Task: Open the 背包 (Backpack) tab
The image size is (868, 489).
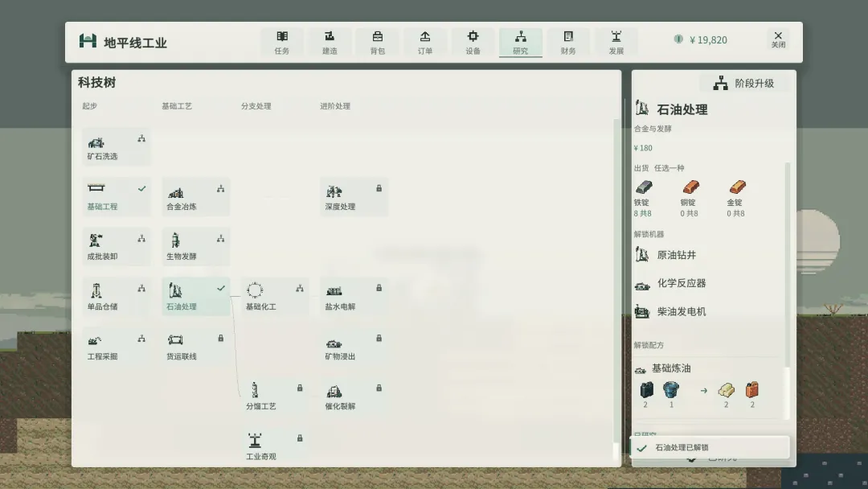Action: click(x=378, y=42)
